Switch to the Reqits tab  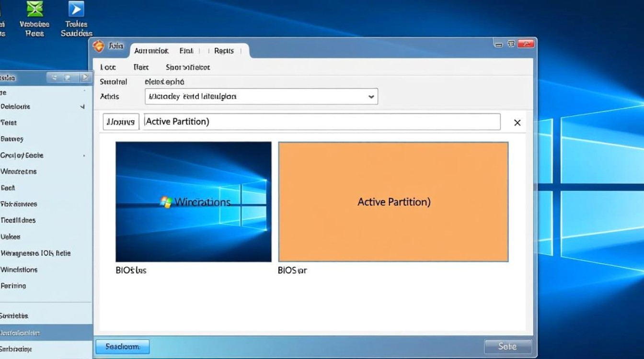224,51
